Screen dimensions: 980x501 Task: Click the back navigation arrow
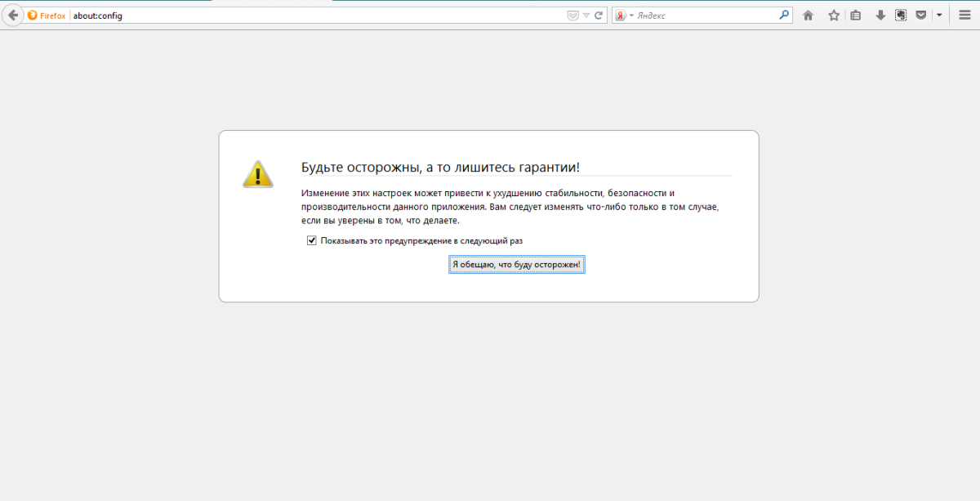click(x=12, y=16)
